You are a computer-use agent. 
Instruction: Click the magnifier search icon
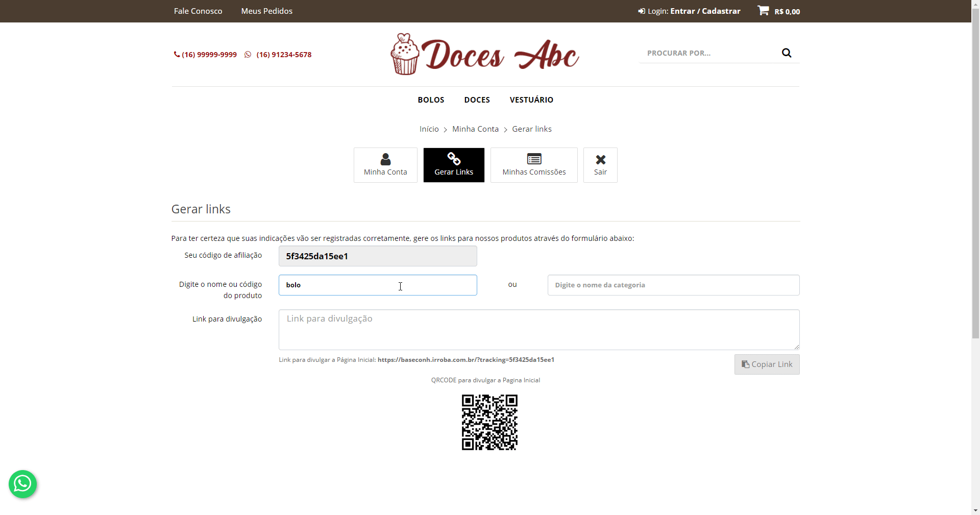(787, 53)
